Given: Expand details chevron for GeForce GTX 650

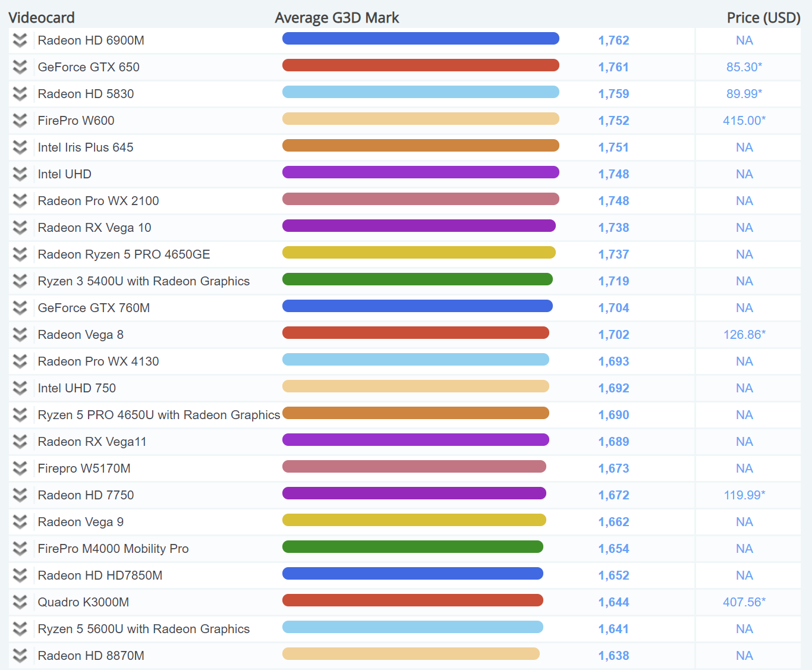Looking at the screenshot, I should [20, 67].
